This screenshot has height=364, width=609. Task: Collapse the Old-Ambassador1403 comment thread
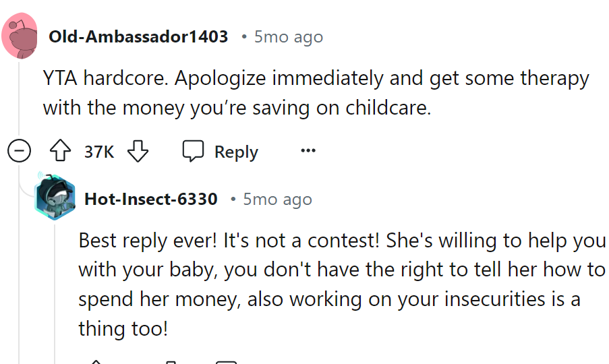point(19,152)
